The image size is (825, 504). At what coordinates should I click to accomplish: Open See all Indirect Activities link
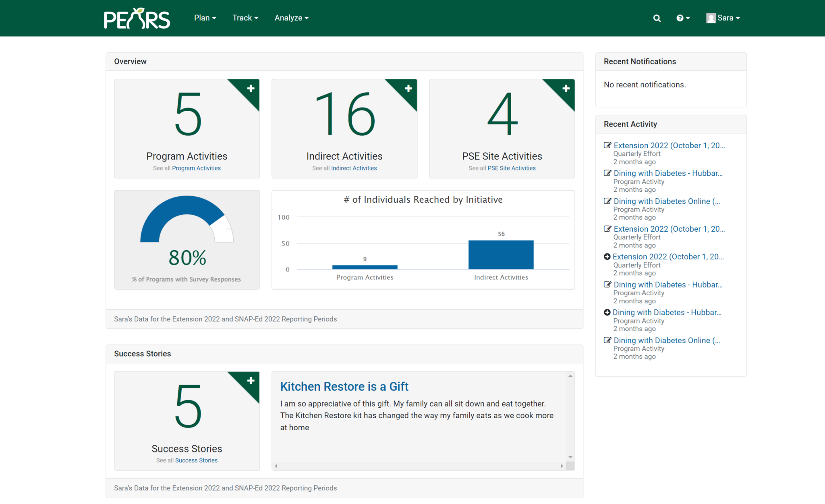tap(354, 168)
